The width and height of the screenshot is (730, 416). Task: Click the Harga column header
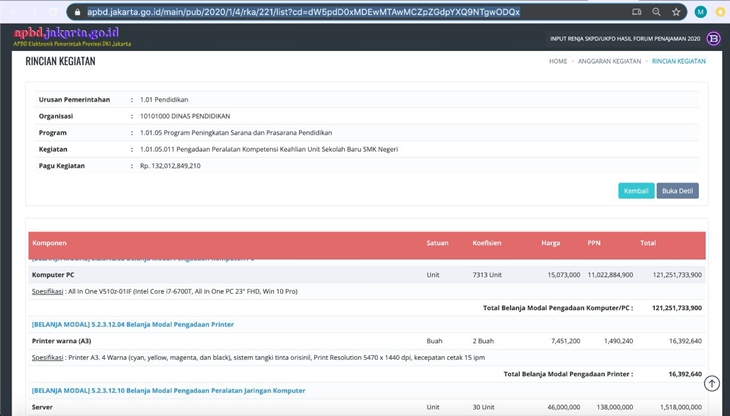tap(550, 243)
